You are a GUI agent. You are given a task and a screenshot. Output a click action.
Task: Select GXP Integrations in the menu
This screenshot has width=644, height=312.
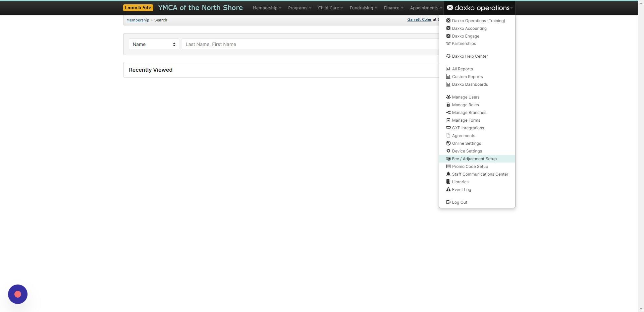click(477, 128)
